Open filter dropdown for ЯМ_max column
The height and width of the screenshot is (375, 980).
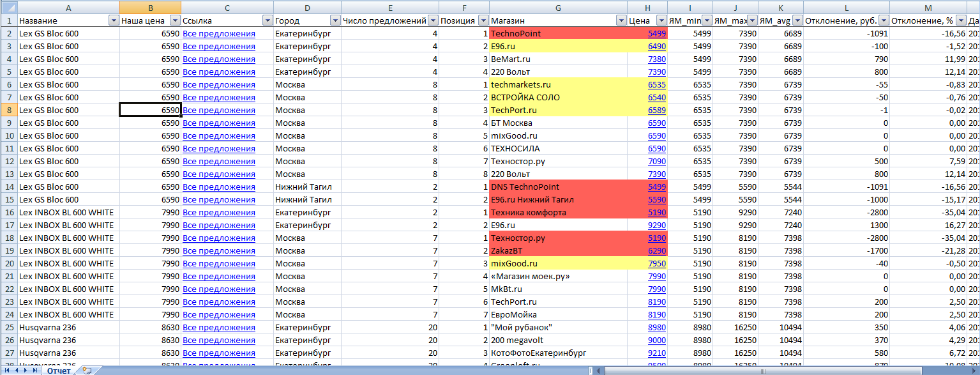point(753,20)
